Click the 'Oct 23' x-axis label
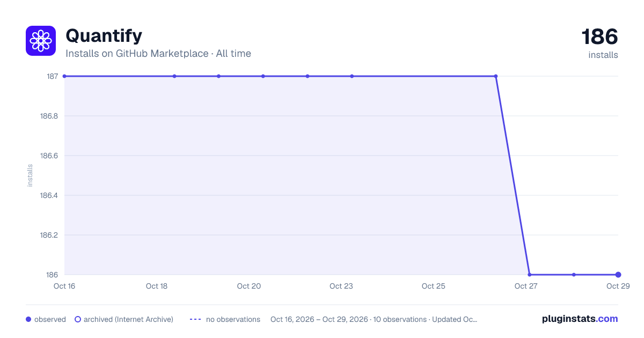Image resolution: width=644 pixels, height=338 pixels. (341, 286)
